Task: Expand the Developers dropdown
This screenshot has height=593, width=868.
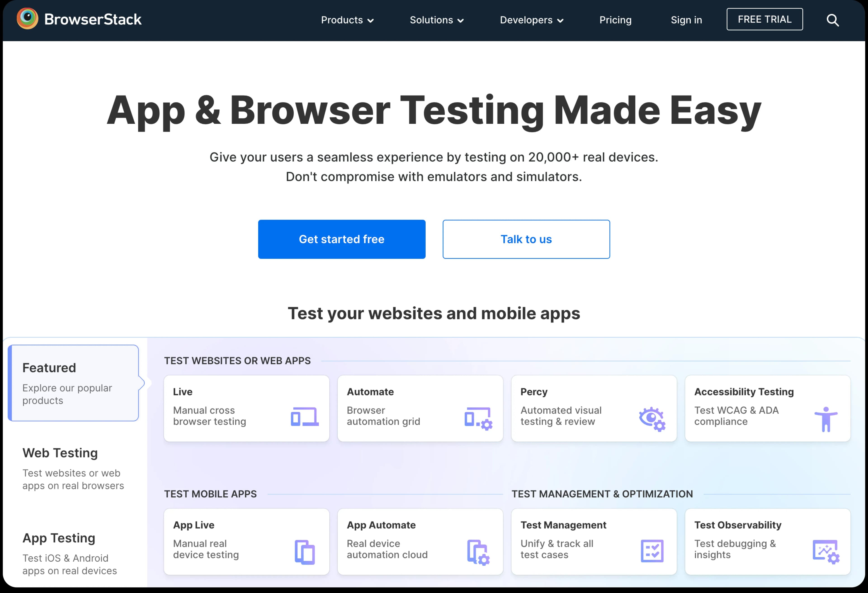Action: (531, 20)
